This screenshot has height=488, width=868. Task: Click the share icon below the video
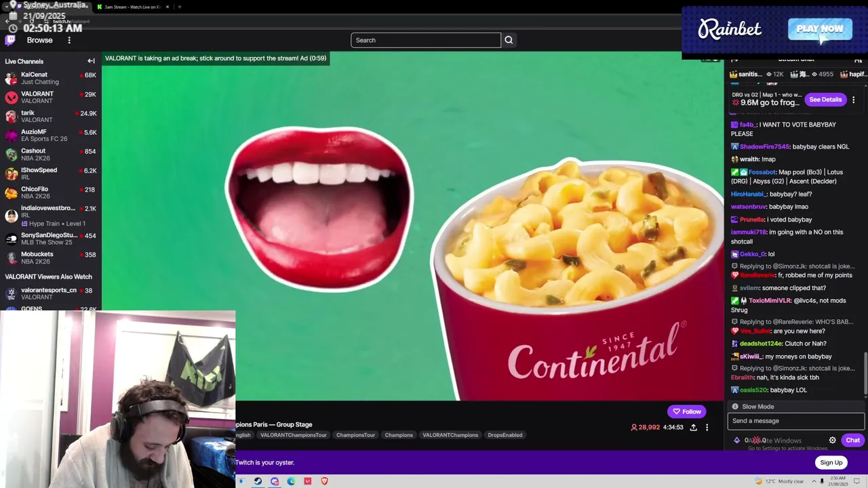693,428
